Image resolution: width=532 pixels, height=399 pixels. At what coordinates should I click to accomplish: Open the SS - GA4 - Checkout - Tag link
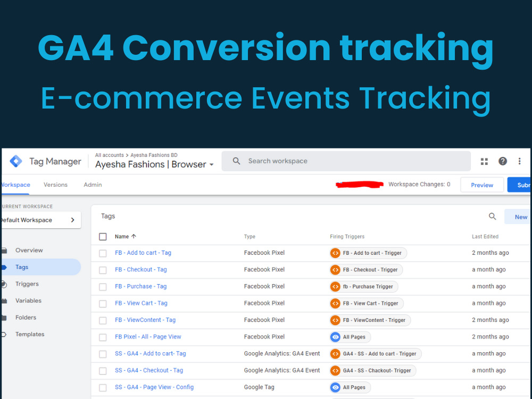[148, 370]
